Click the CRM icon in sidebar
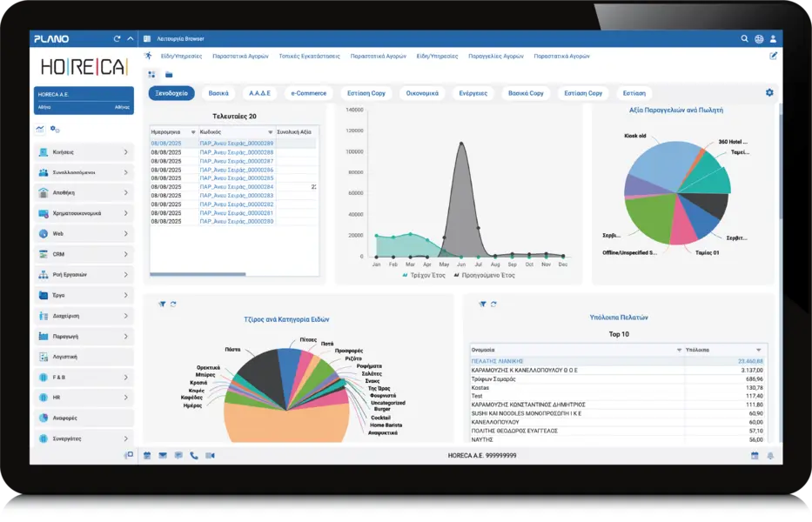The image size is (812, 522). (44, 254)
